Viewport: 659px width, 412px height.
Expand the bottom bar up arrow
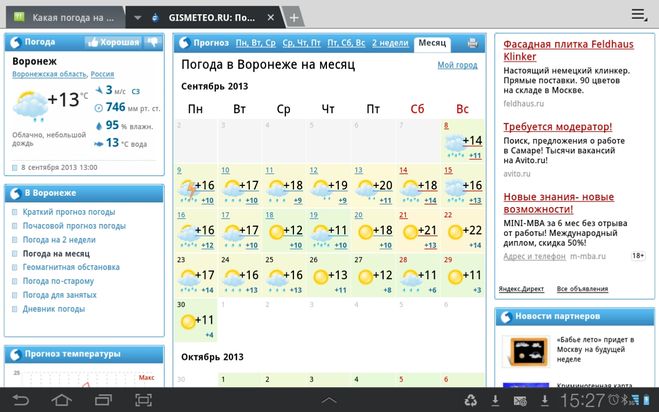click(329, 401)
